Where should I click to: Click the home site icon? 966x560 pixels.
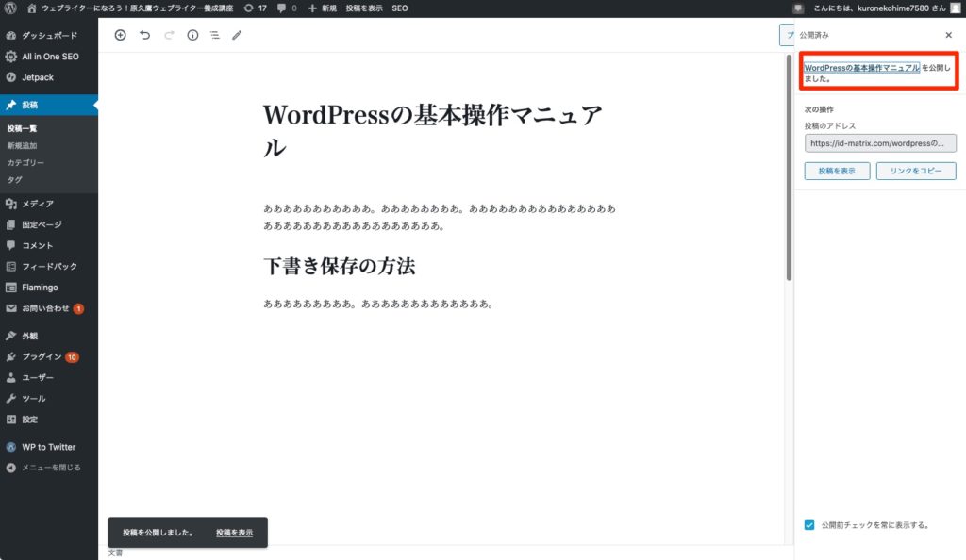(32, 8)
